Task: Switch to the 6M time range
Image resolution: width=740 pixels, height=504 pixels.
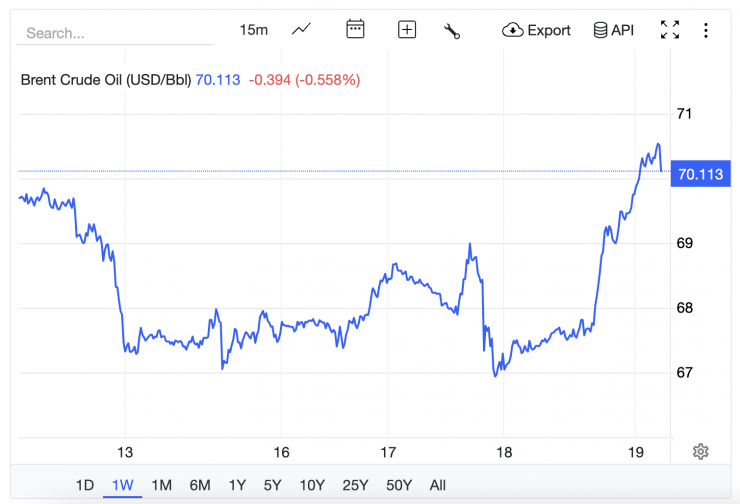Action: click(200, 485)
